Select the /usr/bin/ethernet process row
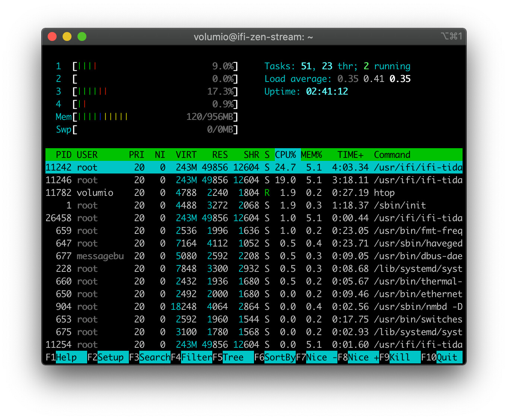 pyautogui.click(x=254, y=294)
